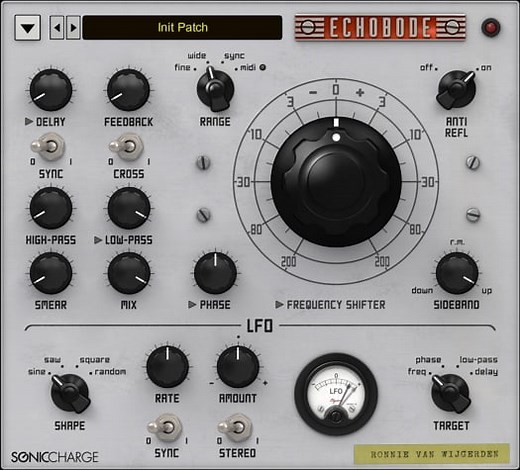Screen dimensions: 520x470
Task: Toggle the Anti Refl switch
Action: [x=456, y=90]
